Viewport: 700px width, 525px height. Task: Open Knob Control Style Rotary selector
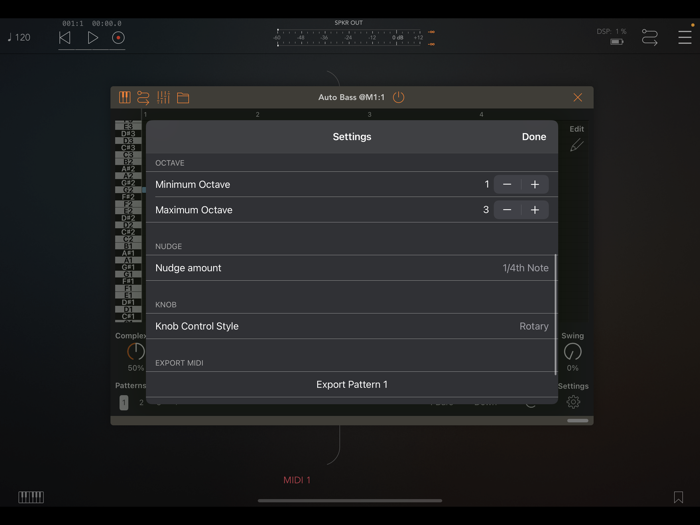pos(352,326)
